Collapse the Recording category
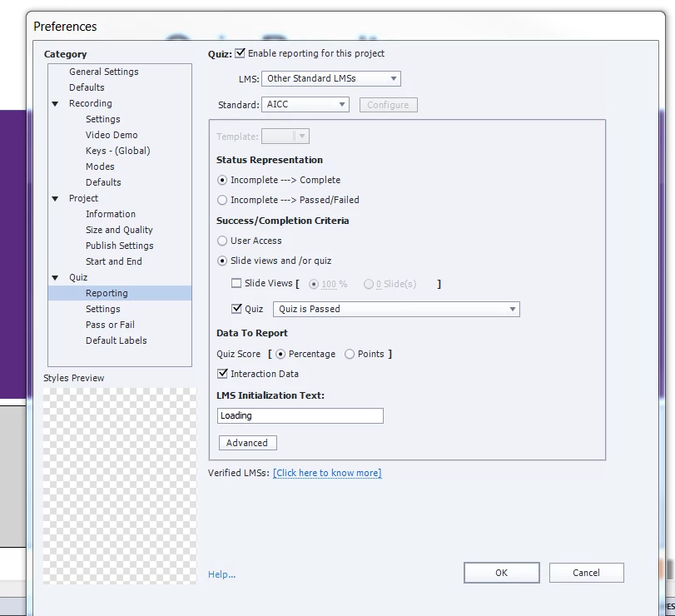The image size is (675, 616). pos(55,104)
